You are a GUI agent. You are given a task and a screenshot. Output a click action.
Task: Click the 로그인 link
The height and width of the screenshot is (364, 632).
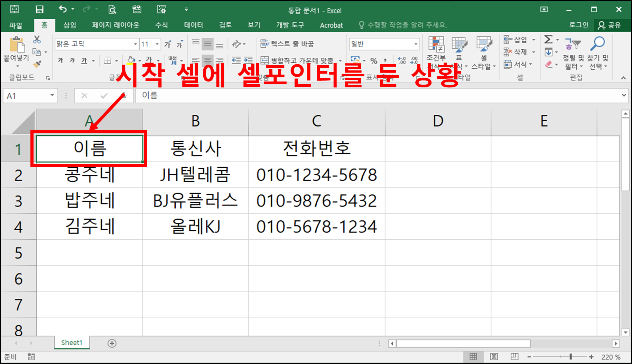click(578, 25)
